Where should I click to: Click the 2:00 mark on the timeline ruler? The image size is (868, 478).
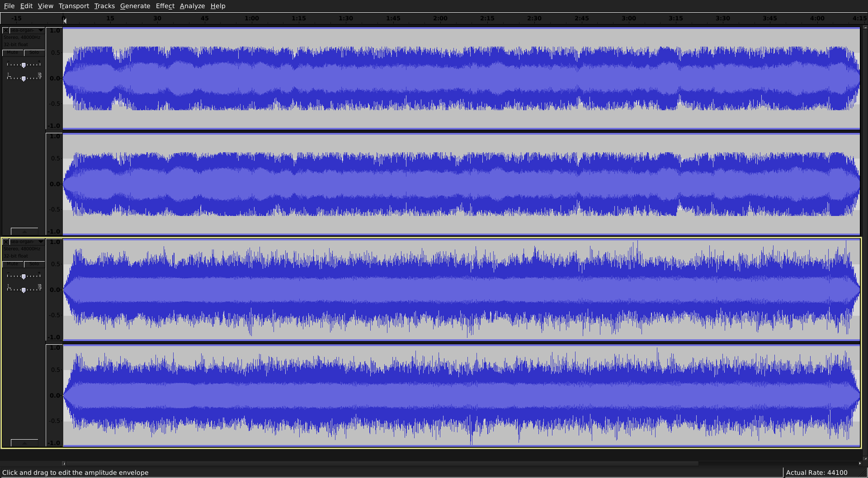(x=440, y=19)
